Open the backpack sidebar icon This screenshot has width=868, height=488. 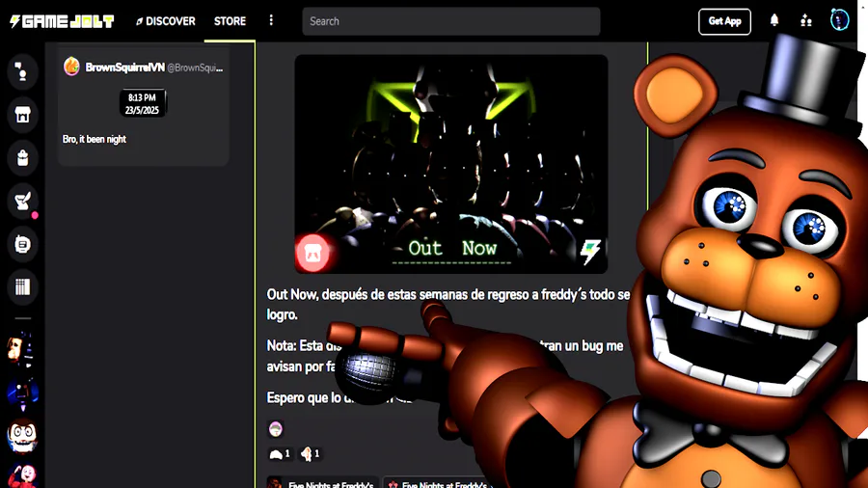click(23, 158)
